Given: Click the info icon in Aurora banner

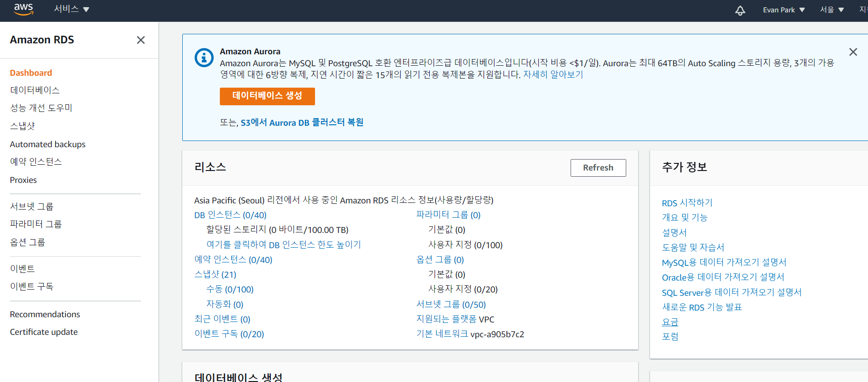Looking at the screenshot, I should coord(204,58).
